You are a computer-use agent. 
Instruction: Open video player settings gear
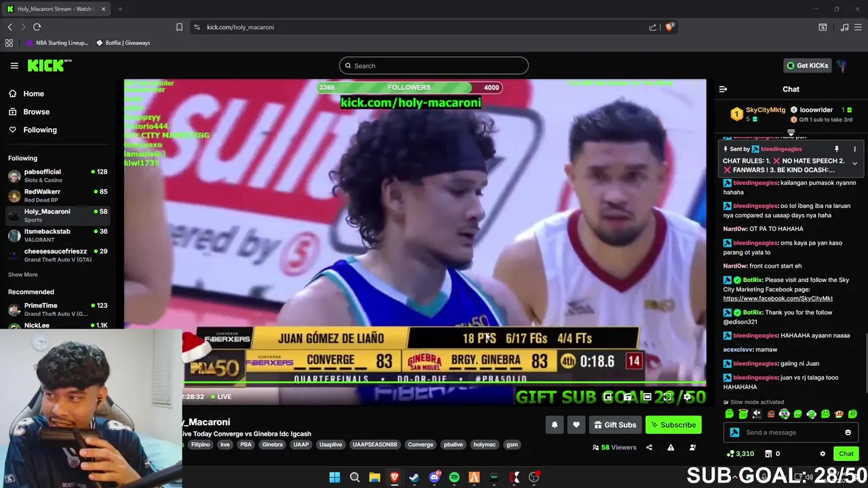pos(687,397)
